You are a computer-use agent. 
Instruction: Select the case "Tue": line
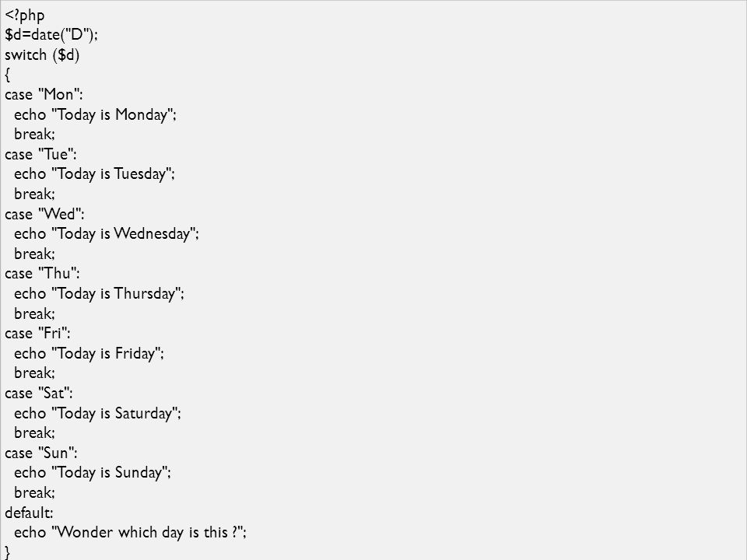click(40, 154)
